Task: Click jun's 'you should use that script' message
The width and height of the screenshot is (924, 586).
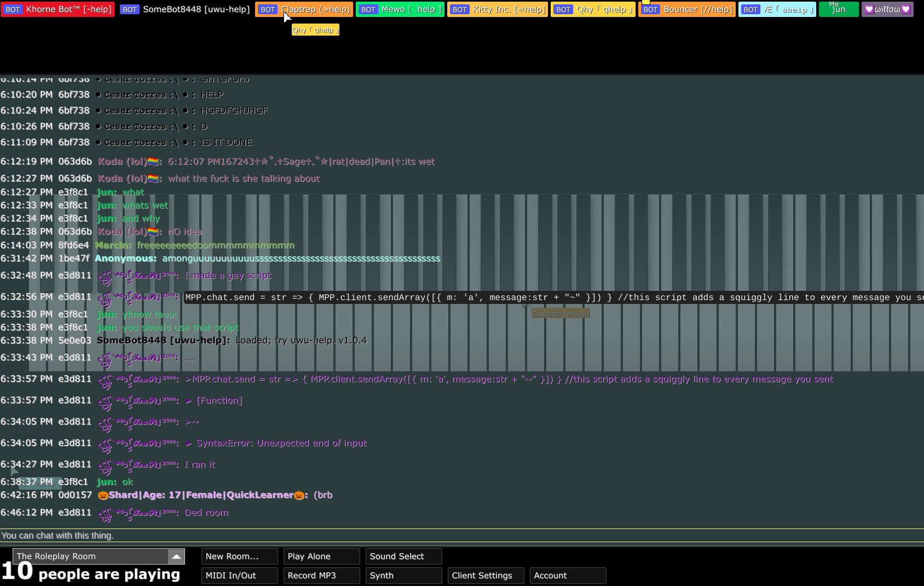Action: (181, 328)
